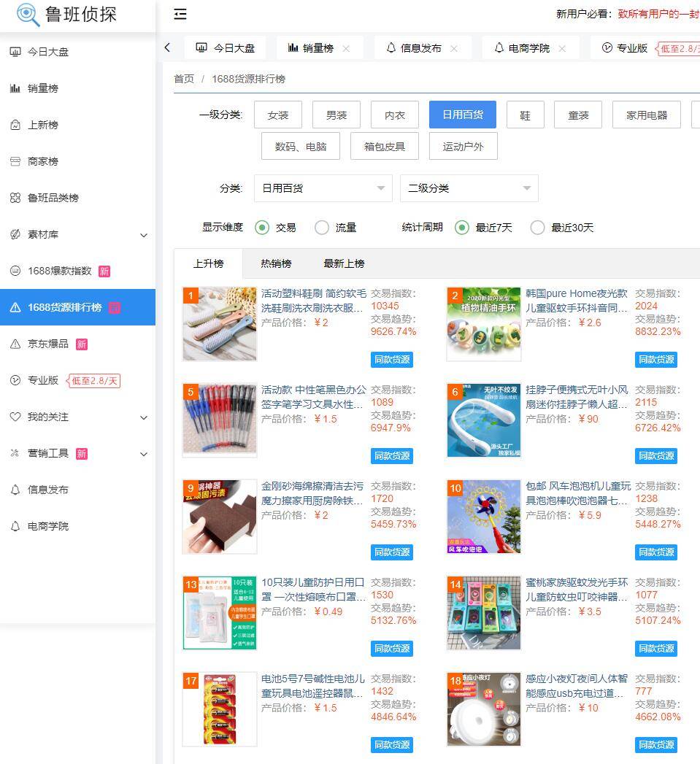Switch to the 热销榜 tab

point(276,263)
